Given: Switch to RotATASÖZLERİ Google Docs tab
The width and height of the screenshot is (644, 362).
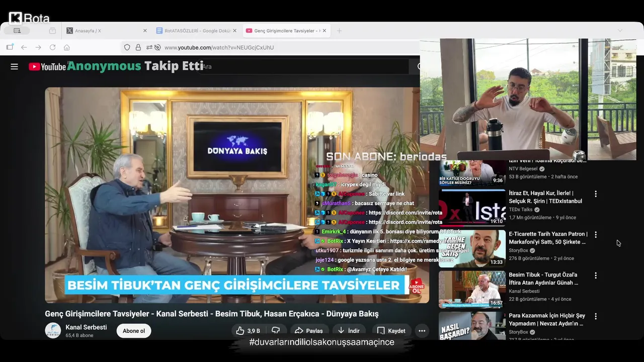Looking at the screenshot, I should pyautogui.click(x=196, y=31).
